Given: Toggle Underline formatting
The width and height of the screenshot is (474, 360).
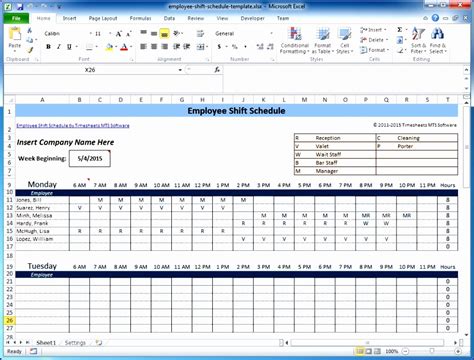Looking at the screenshot, I should [x=69, y=47].
